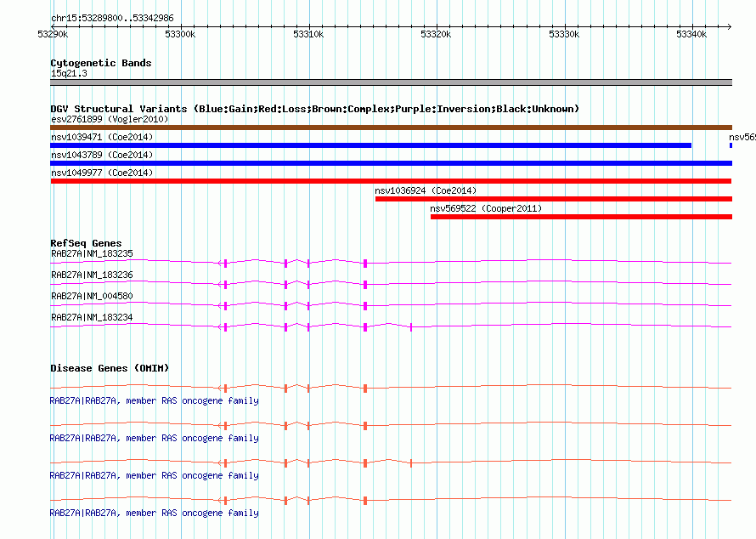Click the RefSeq Genes track heading
The height and width of the screenshot is (539, 756).
tap(86, 244)
